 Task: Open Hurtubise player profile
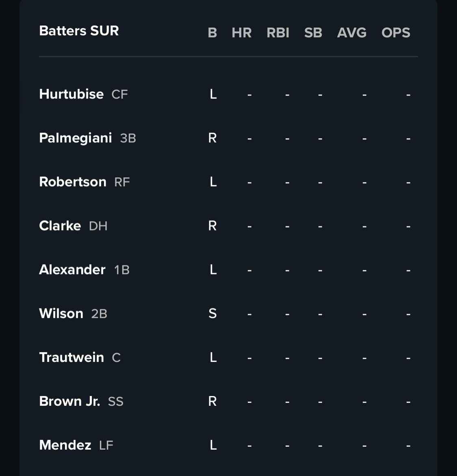[71, 94]
